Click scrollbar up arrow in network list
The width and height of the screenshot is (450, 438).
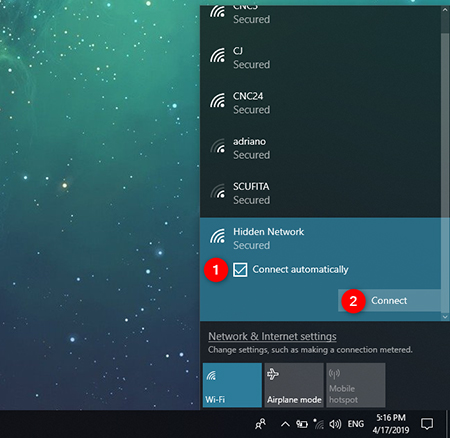445,10
